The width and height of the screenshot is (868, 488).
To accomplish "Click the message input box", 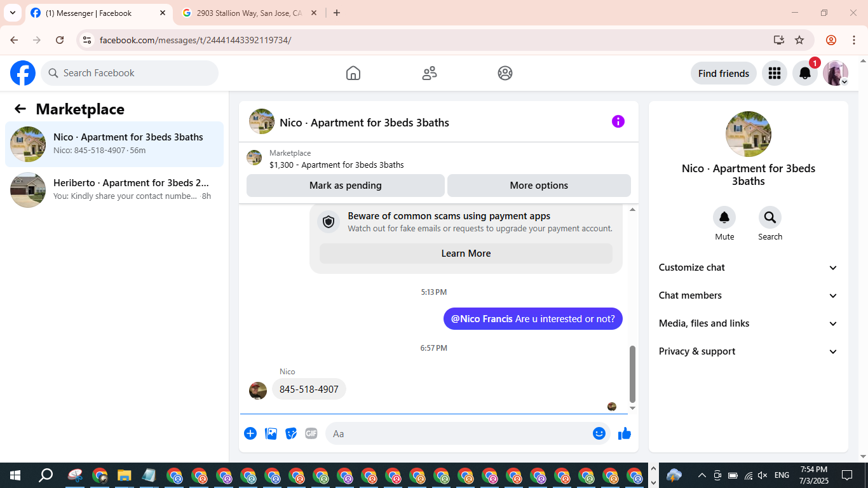I will (x=467, y=433).
